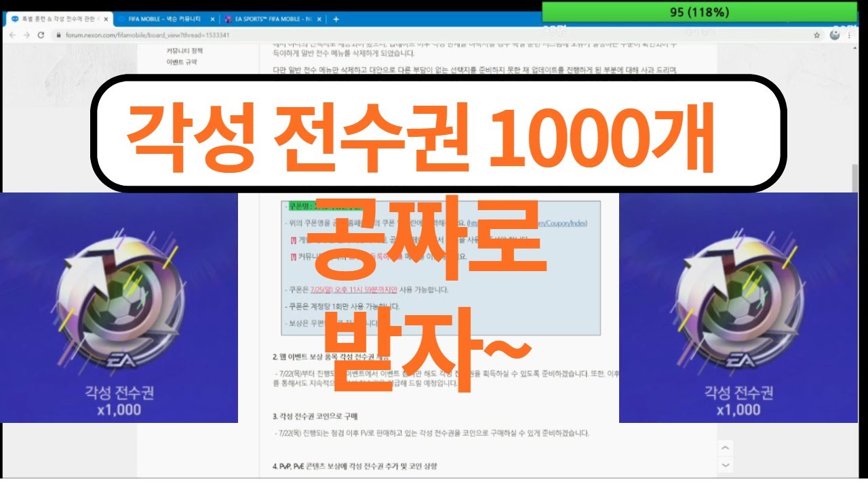
Task: Click the scroll-to-top chevron button
Action: [726, 449]
